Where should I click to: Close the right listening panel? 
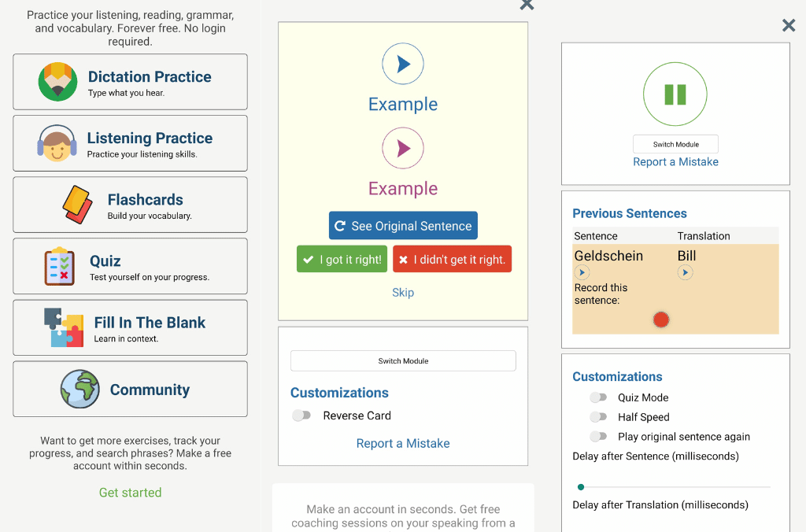pyautogui.click(x=789, y=26)
